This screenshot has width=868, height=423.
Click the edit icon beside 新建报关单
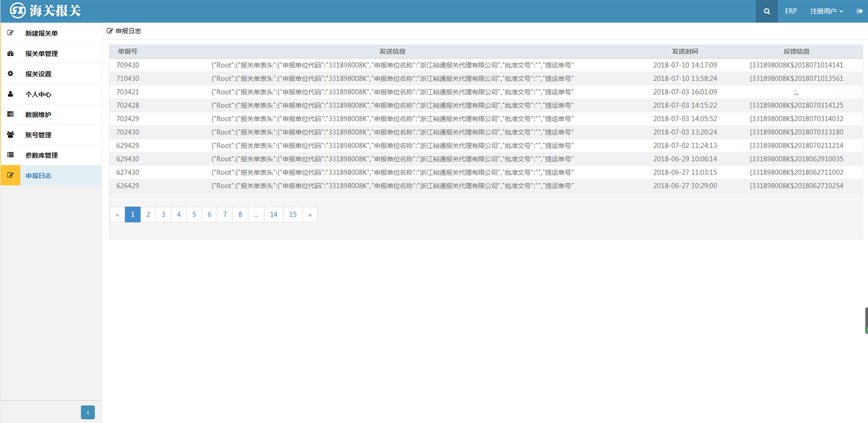[x=10, y=33]
